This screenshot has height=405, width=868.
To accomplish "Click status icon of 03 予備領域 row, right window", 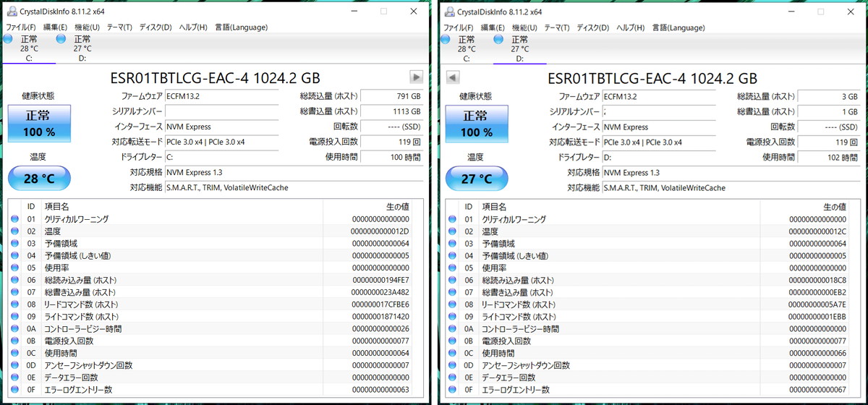I will pyautogui.click(x=452, y=244).
